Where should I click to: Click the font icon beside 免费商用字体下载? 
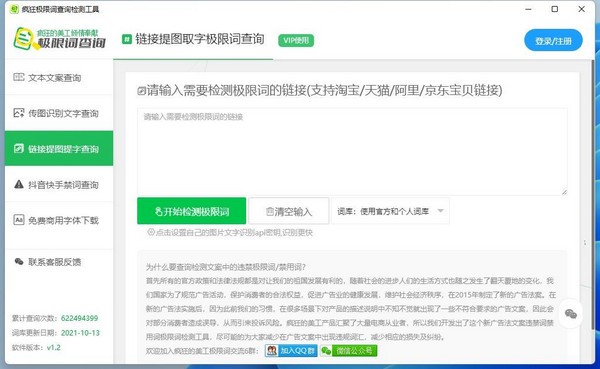pyautogui.click(x=19, y=220)
